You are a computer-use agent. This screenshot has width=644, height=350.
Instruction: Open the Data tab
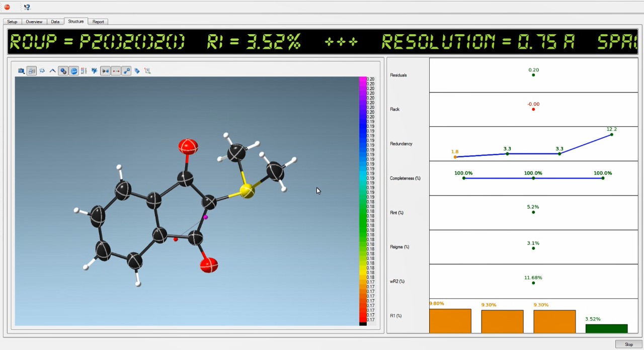(55, 21)
